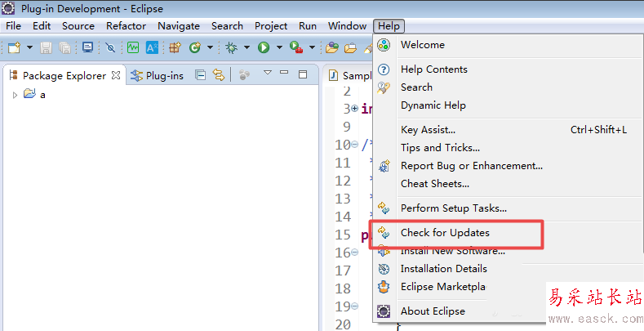Open the Window menu
This screenshot has height=331, width=644.
(x=347, y=26)
